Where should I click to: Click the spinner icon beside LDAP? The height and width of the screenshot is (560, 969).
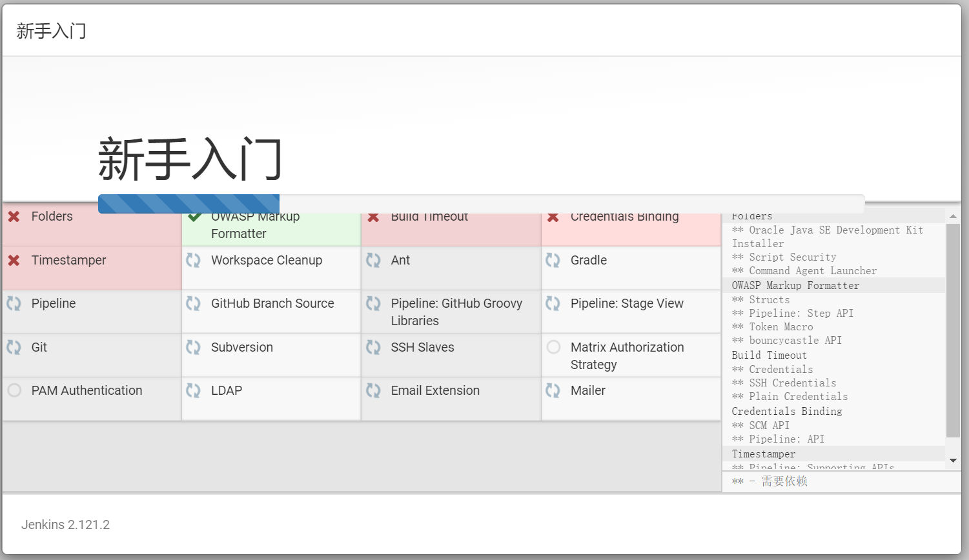click(x=194, y=390)
